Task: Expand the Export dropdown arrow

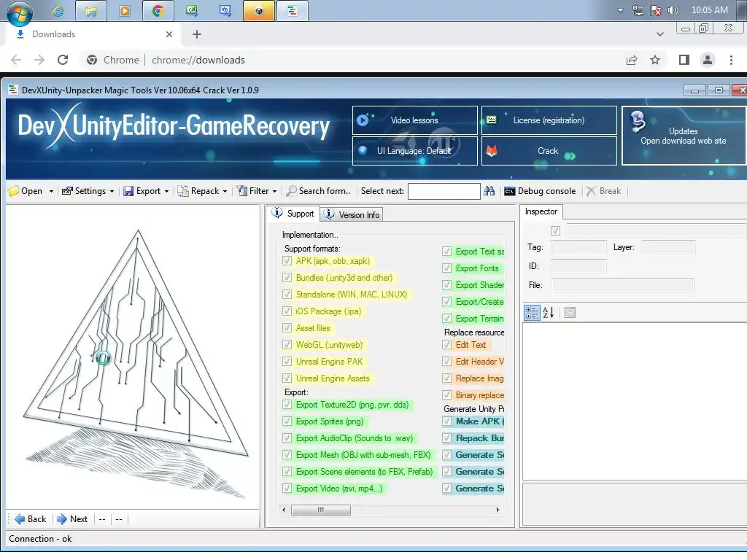Action: (x=167, y=192)
